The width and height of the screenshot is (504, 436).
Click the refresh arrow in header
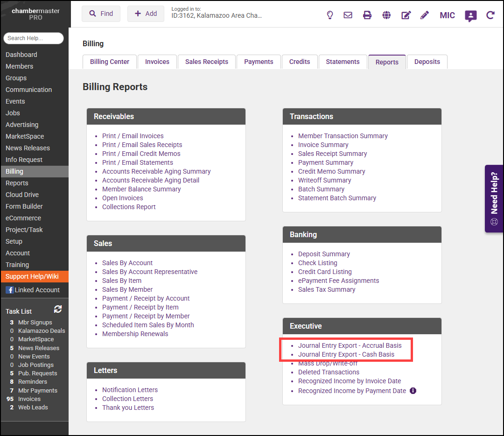(490, 15)
